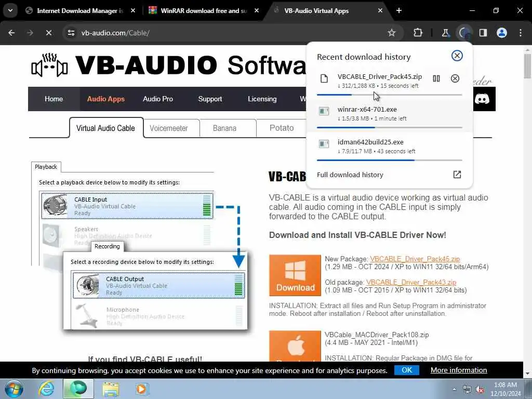Click the taskbar clock showing 1:08 AM
Viewport: 532px width, 399px height.
(505, 389)
